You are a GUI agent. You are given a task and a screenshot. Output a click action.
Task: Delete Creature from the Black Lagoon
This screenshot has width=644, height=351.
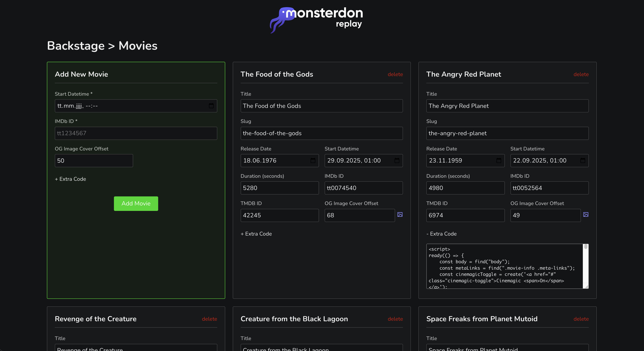[x=395, y=319]
